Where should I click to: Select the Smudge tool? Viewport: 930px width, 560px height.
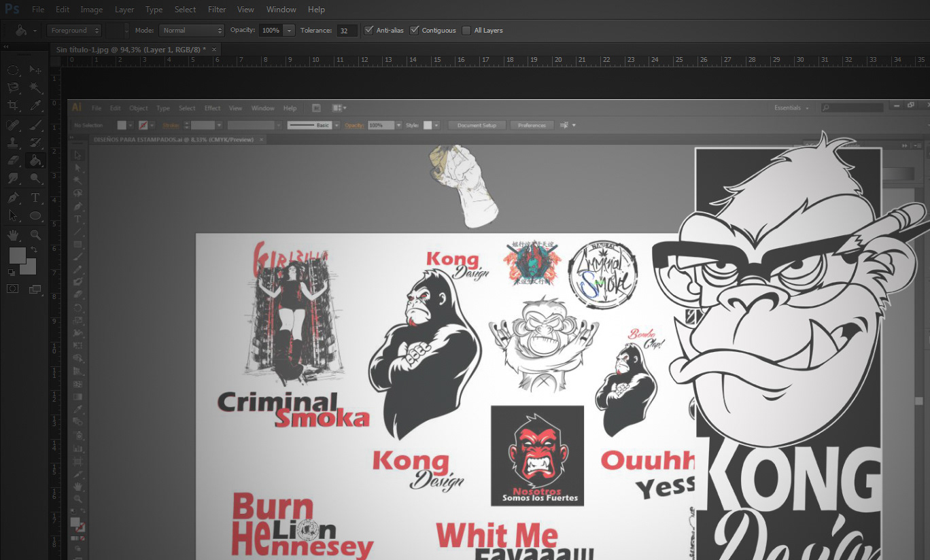pos(13,178)
